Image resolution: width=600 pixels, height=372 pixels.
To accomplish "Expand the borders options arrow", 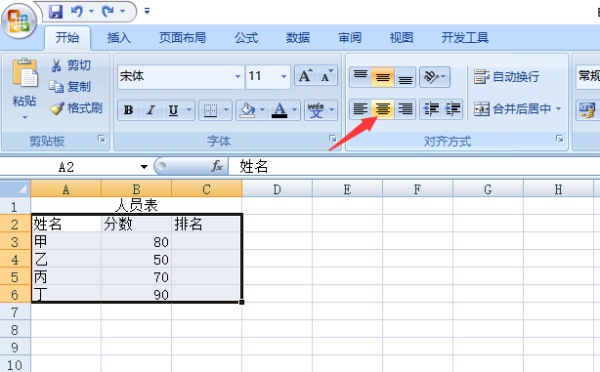I will click(226, 110).
